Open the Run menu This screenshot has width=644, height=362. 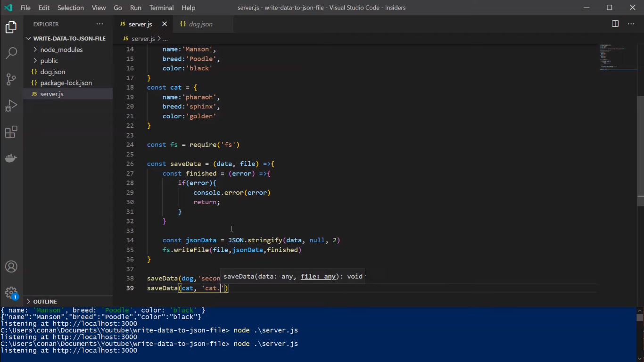click(x=136, y=8)
